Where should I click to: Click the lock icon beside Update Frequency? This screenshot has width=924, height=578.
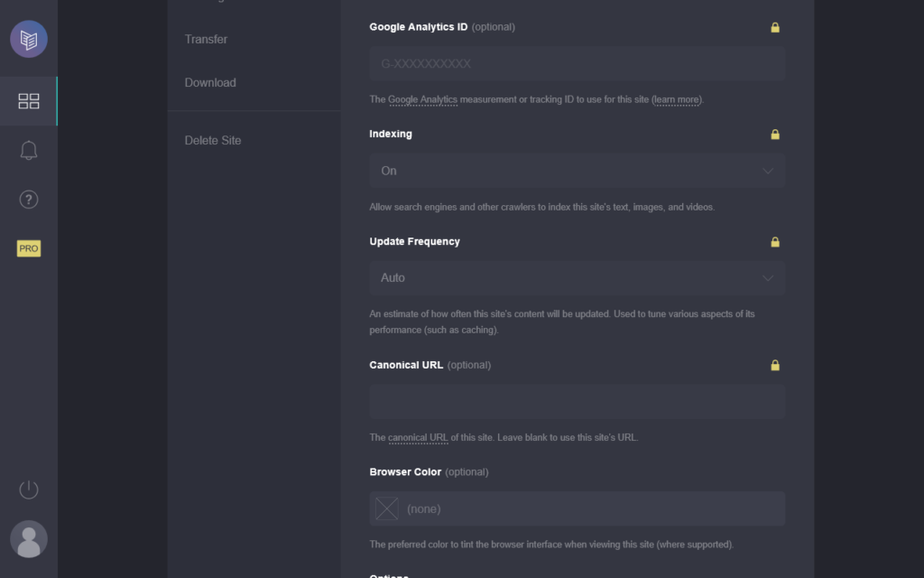point(775,242)
